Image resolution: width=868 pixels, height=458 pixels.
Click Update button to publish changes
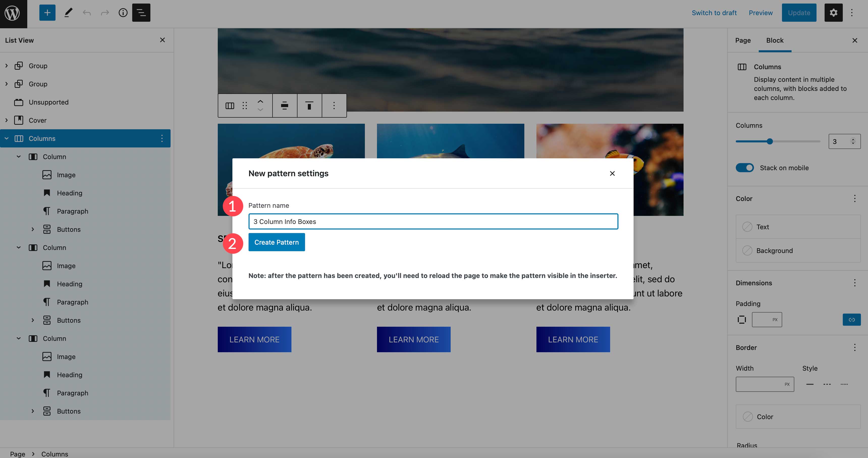click(799, 12)
